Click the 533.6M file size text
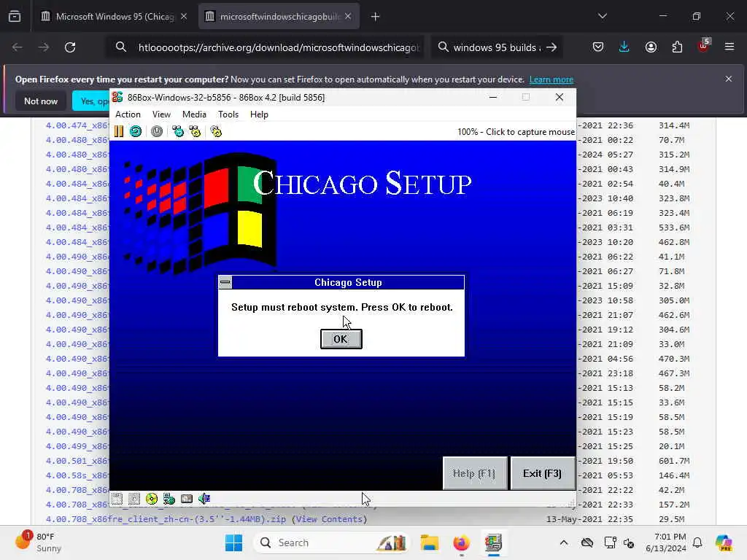This screenshot has height=560, width=747. (673, 227)
